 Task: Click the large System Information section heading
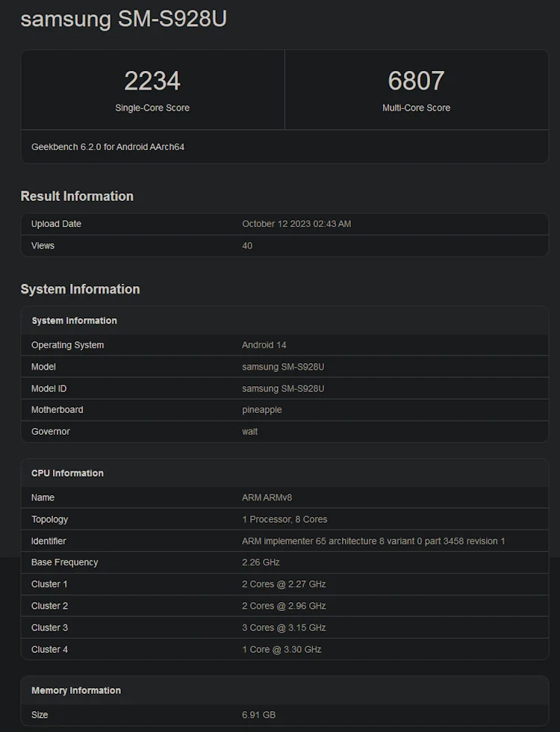(81, 289)
